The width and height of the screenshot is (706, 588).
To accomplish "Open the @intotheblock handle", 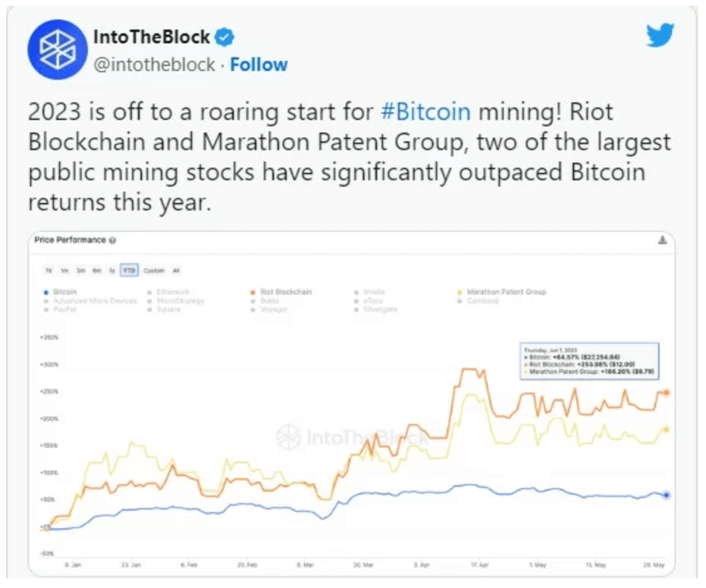I will (154, 65).
